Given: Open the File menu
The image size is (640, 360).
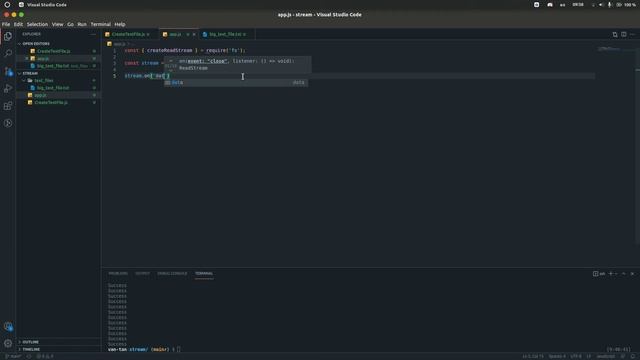Looking at the screenshot, I should 6,24.
